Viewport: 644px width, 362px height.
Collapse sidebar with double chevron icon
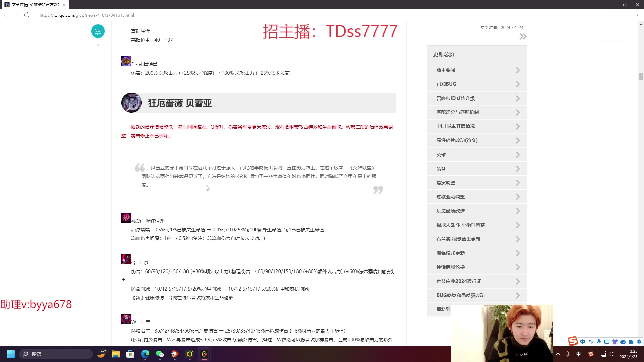pyautogui.click(x=523, y=36)
